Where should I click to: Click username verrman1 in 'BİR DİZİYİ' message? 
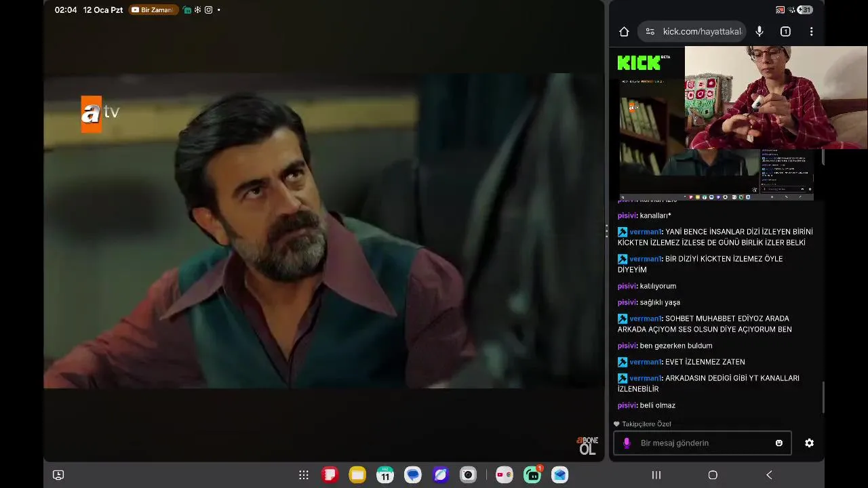(645, 259)
